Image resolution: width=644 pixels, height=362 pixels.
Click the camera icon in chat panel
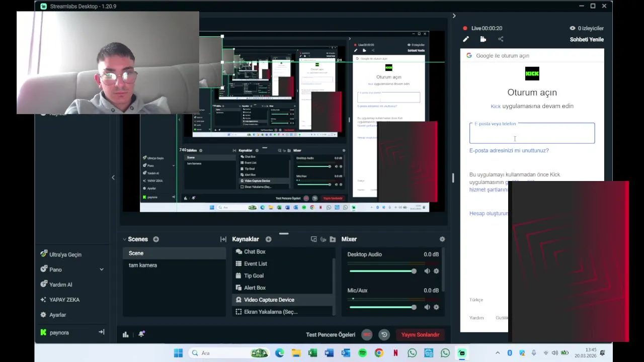483,39
